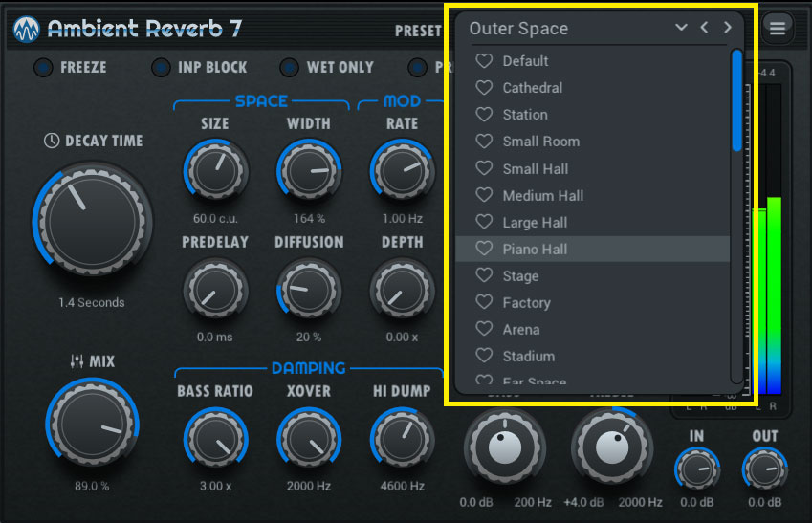The height and width of the screenshot is (523, 812).
Task: Click the Mod Rate knob
Action: pos(402,170)
